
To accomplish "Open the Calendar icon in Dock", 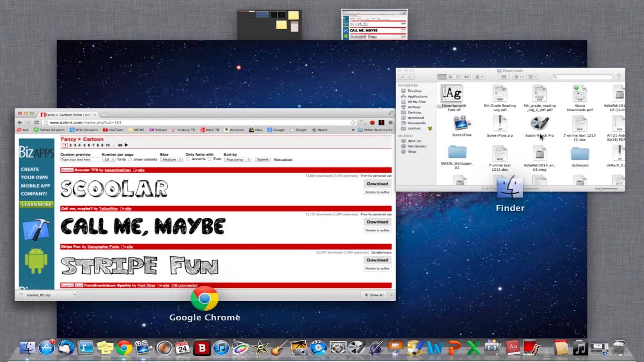I will (182, 347).
